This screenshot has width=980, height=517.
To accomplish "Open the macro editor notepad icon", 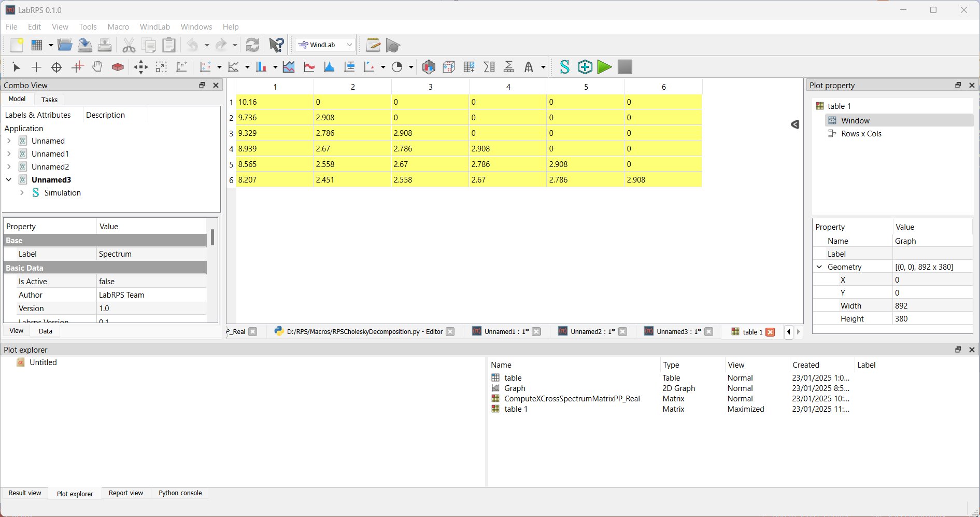I will [x=373, y=45].
